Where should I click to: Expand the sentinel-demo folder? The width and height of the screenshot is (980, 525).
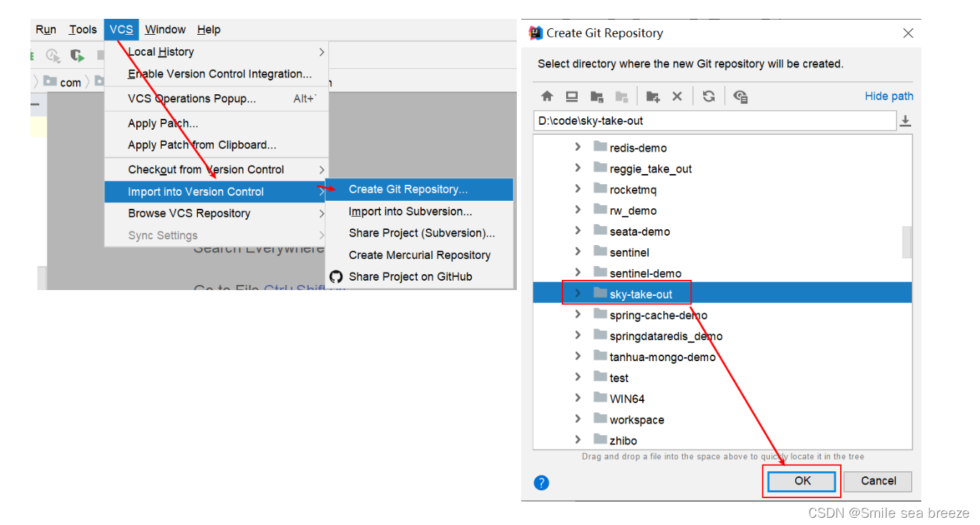coord(578,273)
